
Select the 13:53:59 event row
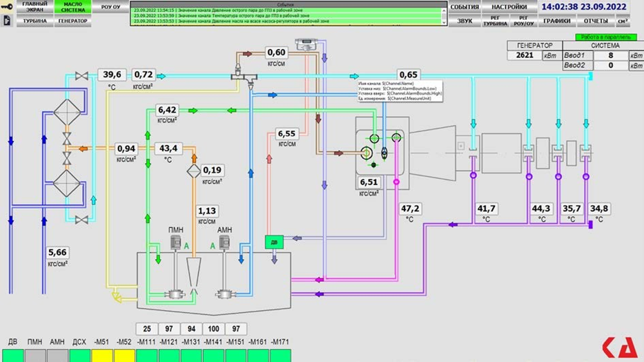(x=286, y=16)
